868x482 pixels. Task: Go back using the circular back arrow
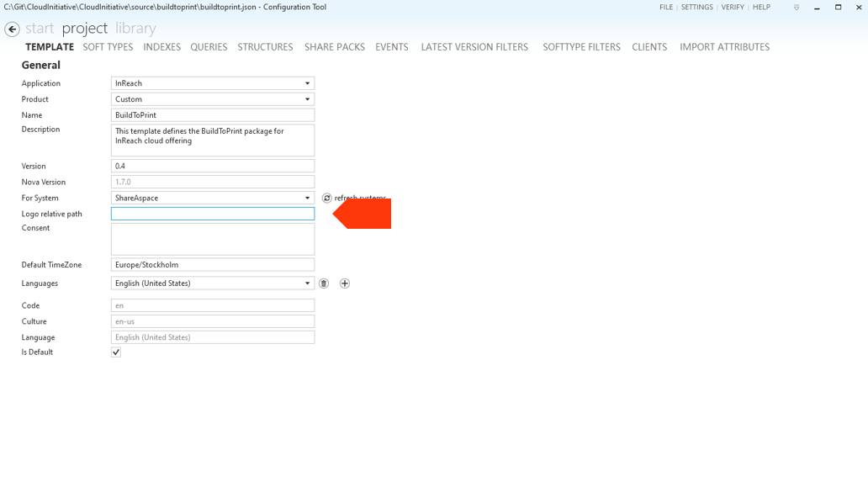point(12,29)
